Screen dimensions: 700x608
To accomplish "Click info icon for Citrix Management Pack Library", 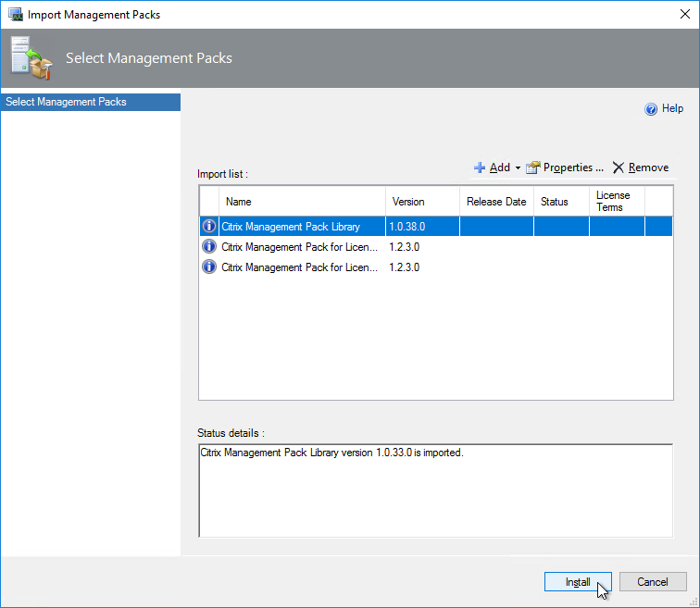I will pos(209,227).
